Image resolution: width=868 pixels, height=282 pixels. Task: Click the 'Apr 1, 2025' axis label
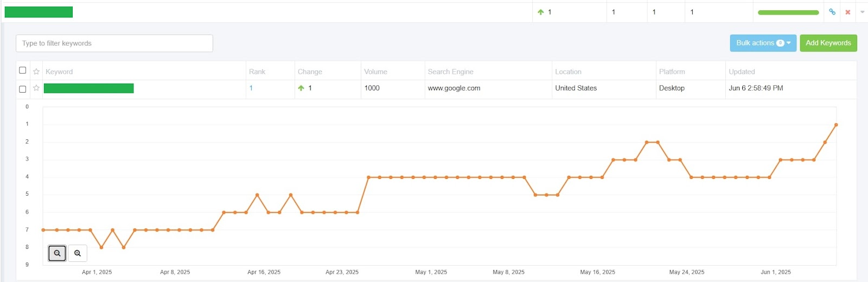point(97,272)
